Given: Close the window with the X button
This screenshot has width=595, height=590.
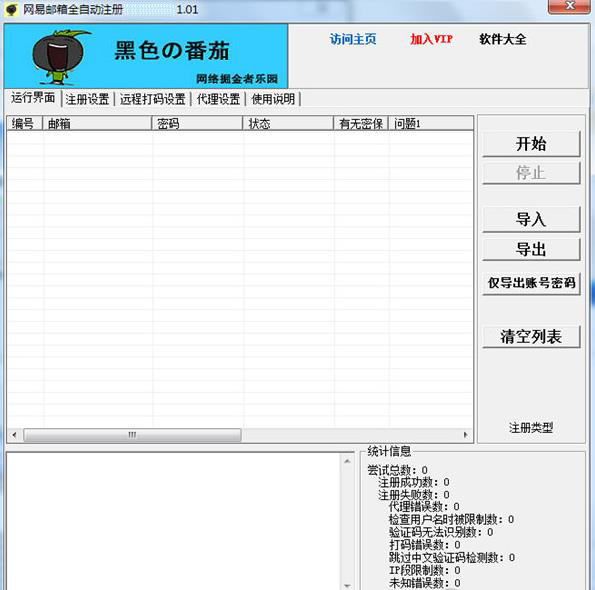Looking at the screenshot, I should (569, 6).
